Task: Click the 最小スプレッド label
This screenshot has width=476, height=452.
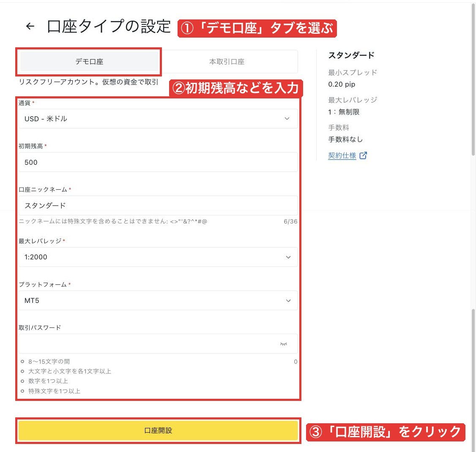Action: (353, 73)
